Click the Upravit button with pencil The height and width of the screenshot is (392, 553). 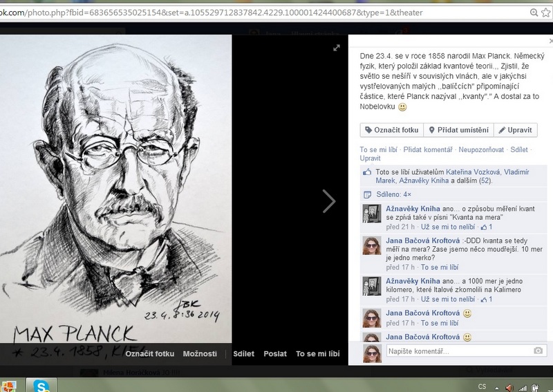pyautogui.click(x=515, y=130)
